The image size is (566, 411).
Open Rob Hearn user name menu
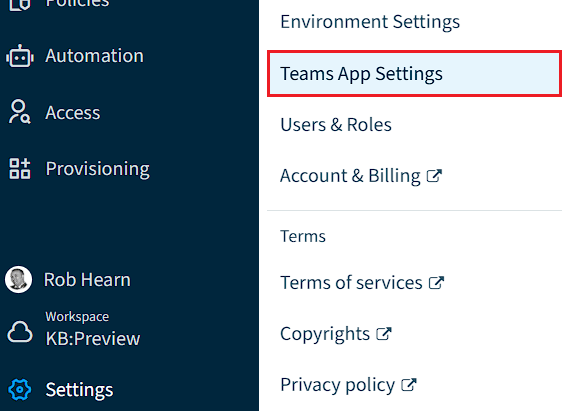87,280
